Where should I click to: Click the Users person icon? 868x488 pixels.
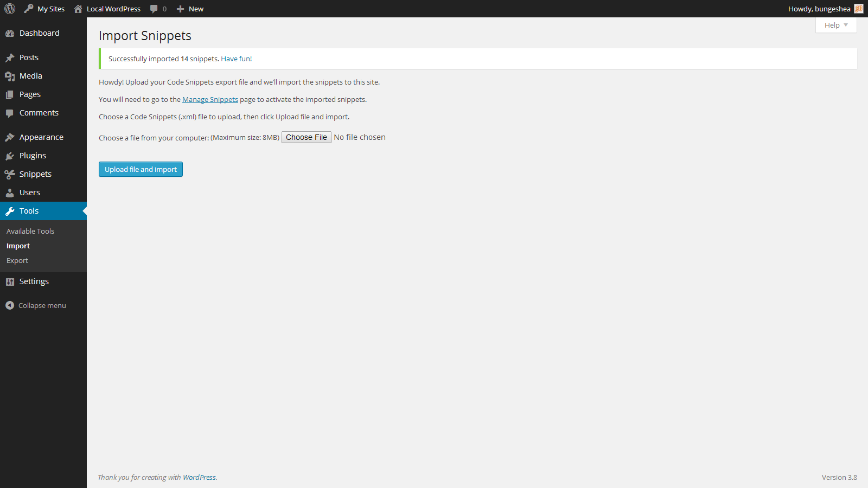tap(10, 192)
